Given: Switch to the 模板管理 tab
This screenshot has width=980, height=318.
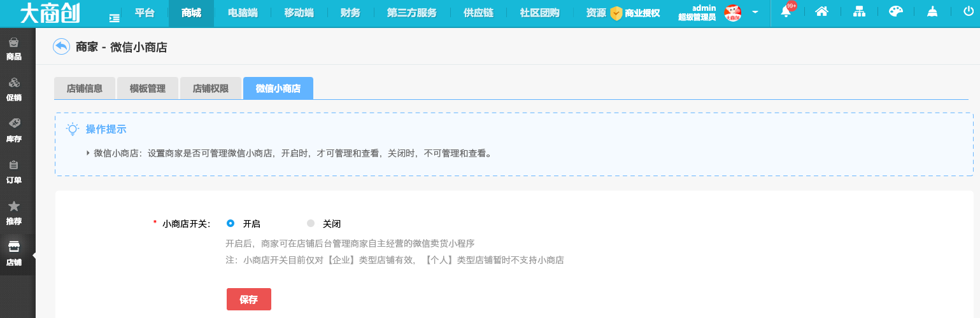Looking at the screenshot, I should pos(148,88).
